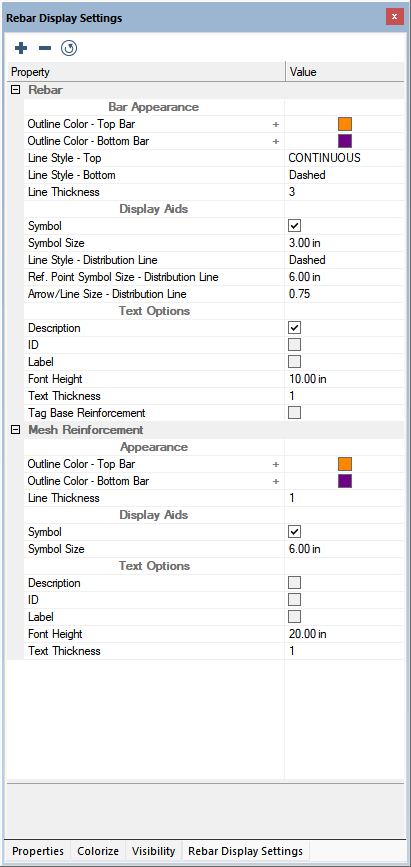Click the plus expand-all icon
The width and height of the screenshot is (411, 867).
coord(21,48)
